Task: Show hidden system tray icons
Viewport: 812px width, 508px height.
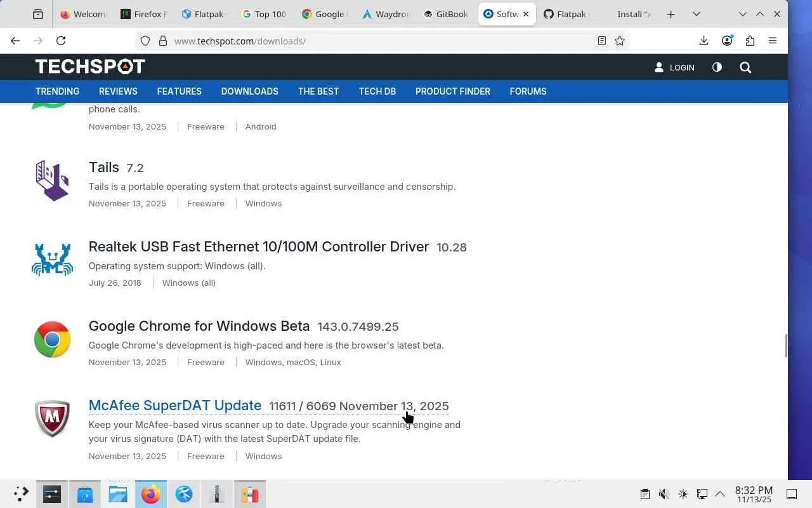Action: click(x=720, y=494)
